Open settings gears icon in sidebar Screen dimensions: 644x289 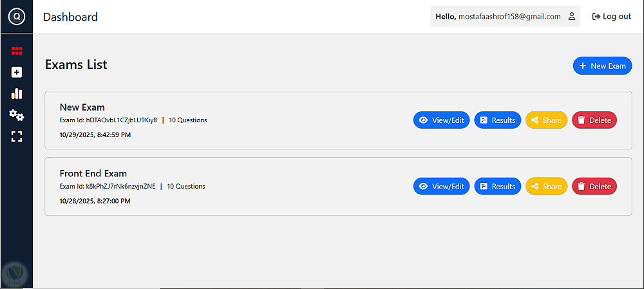tap(17, 115)
